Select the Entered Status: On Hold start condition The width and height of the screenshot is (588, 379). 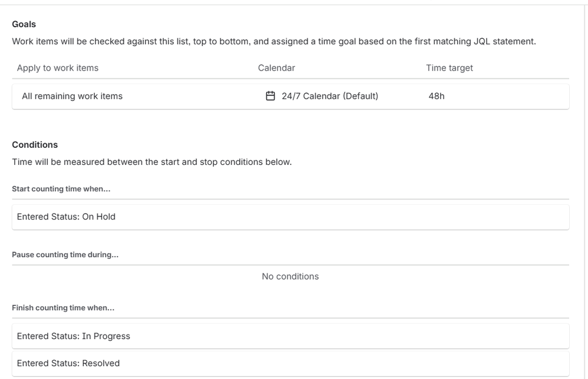66,217
